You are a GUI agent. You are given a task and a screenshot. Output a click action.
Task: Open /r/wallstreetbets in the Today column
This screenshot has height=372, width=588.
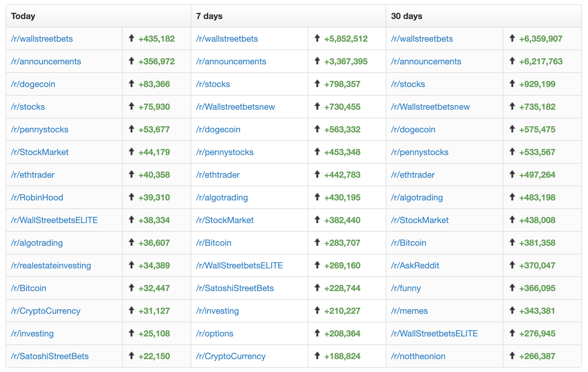coord(42,39)
